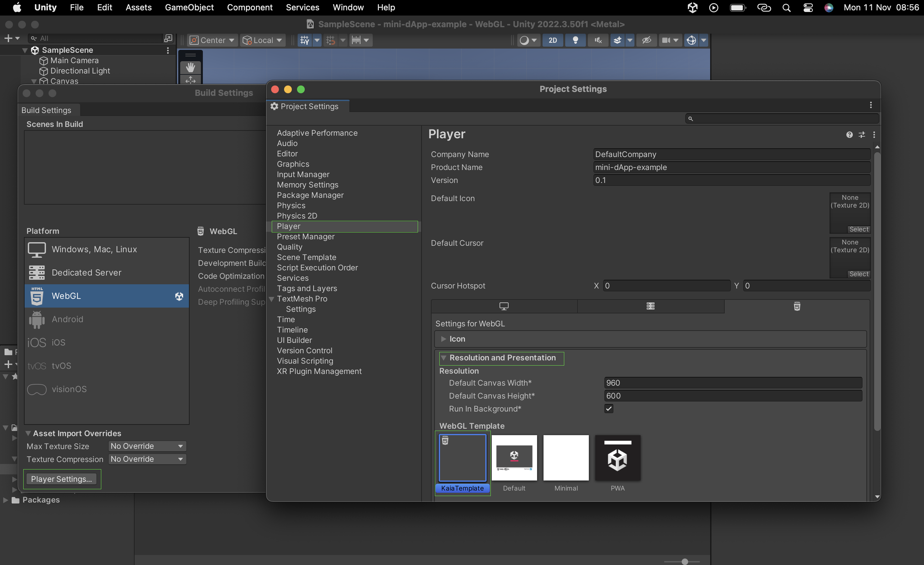Open Center pivot mode dropdown
The height and width of the screenshot is (565, 924).
[x=212, y=40]
